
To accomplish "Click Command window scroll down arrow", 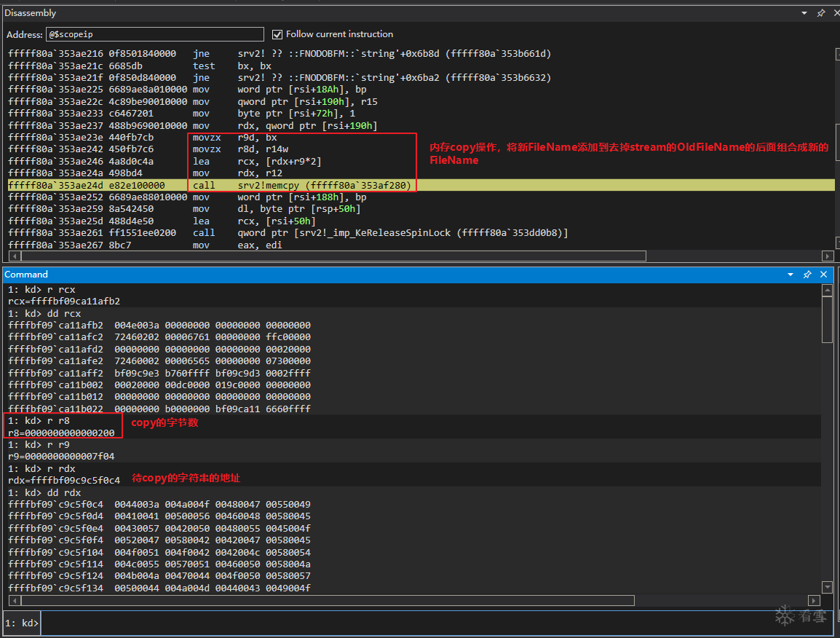I will pyautogui.click(x=827, y=587).
